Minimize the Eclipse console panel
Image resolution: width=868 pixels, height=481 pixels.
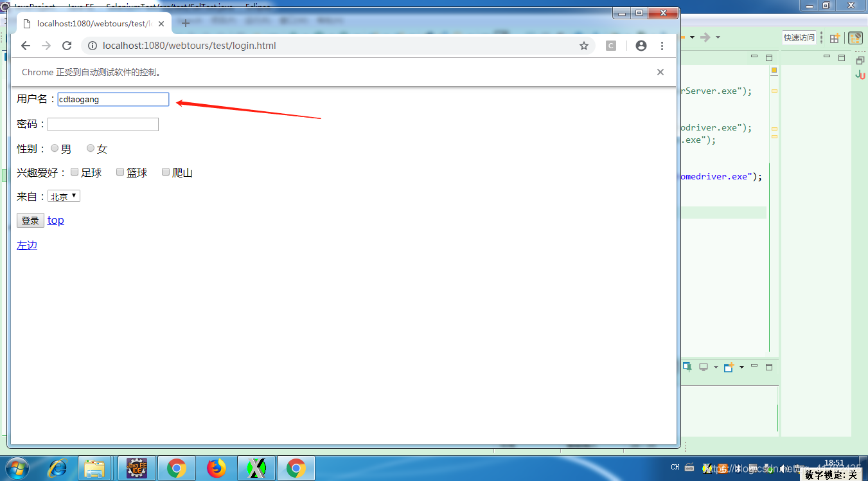754,366
